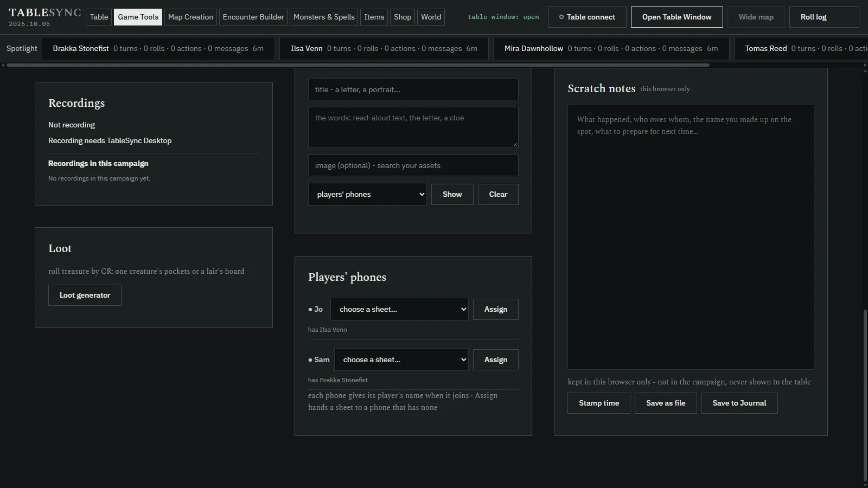Select Tomas Reed spotlight card

click(801, 48)
